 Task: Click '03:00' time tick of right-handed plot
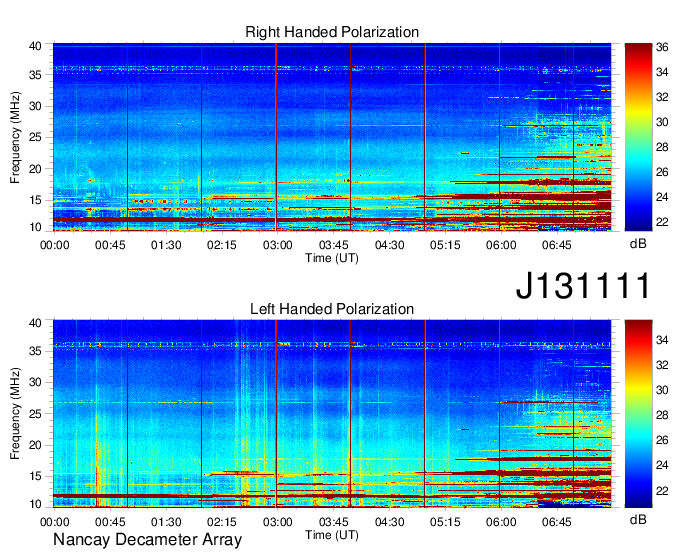(278, 245)
